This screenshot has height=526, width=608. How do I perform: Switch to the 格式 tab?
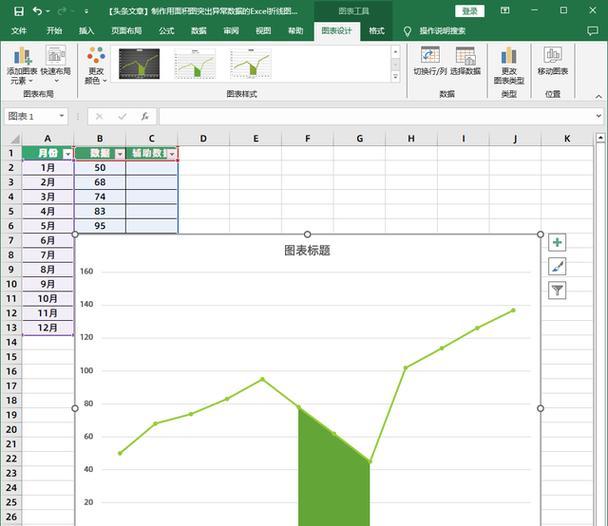pyautogui.click(x=377, y=31)
